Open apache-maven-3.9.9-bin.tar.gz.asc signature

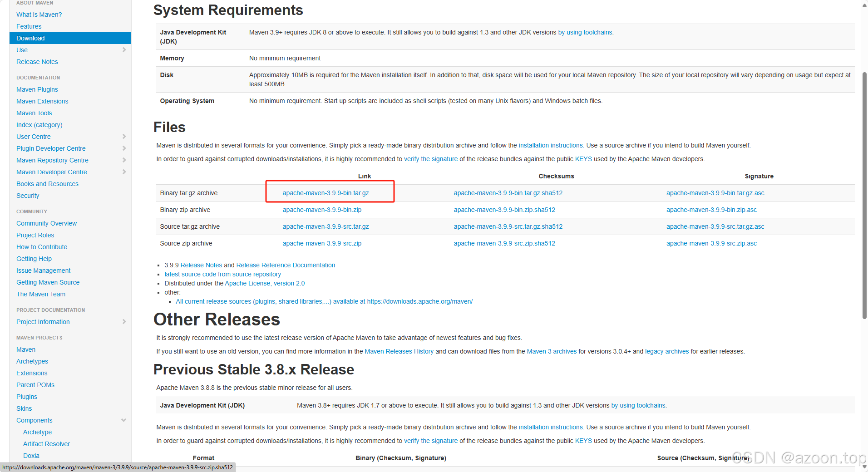click(x=715, y=193)
